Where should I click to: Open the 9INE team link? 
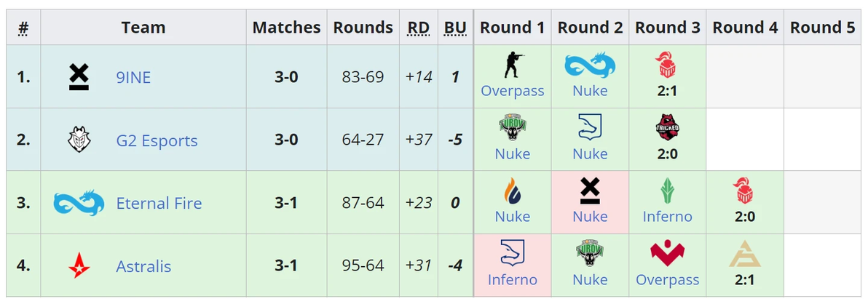133,77
